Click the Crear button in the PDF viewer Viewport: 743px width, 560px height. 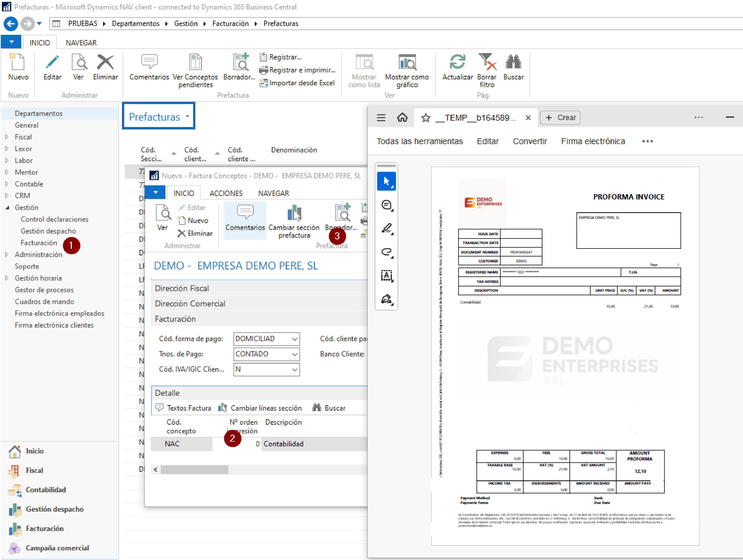[x=560, y=118]
